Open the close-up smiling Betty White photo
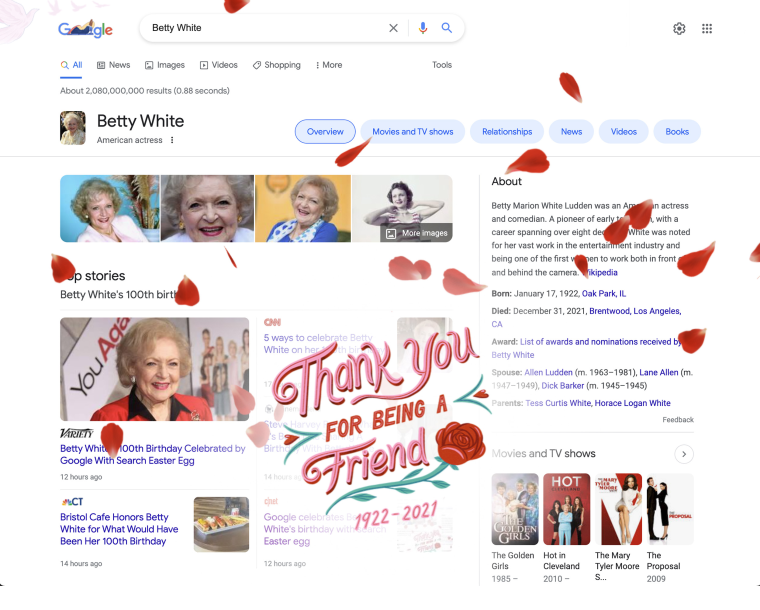Image resolution: width=760 pixels, height=610 pixels. pos(207,209)
